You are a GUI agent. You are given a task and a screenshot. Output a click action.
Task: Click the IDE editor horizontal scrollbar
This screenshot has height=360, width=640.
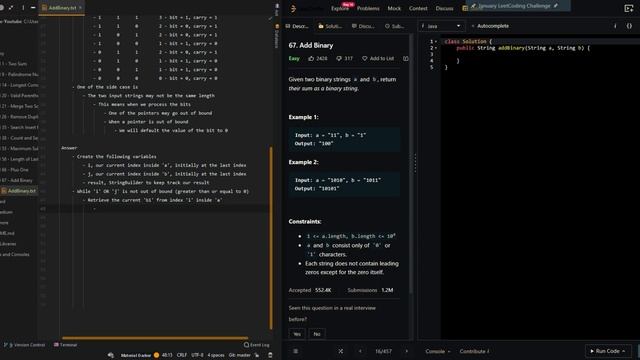[x=155, y=338]
